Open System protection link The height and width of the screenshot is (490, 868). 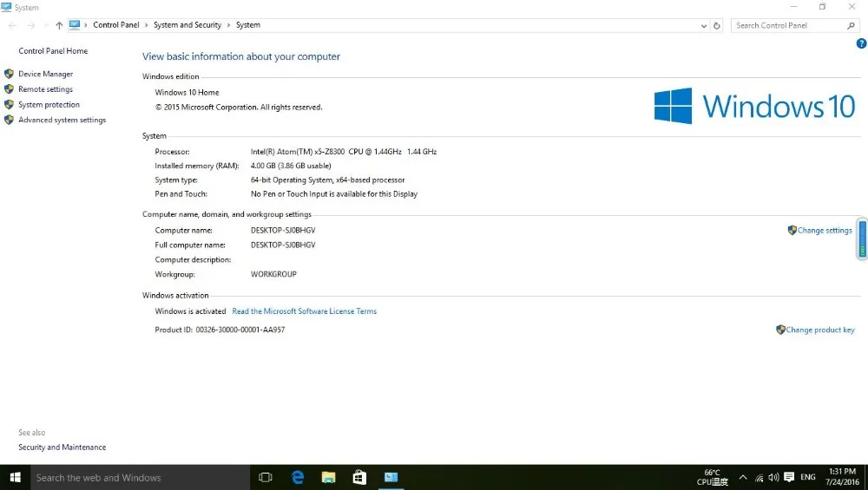coord(49,105)
